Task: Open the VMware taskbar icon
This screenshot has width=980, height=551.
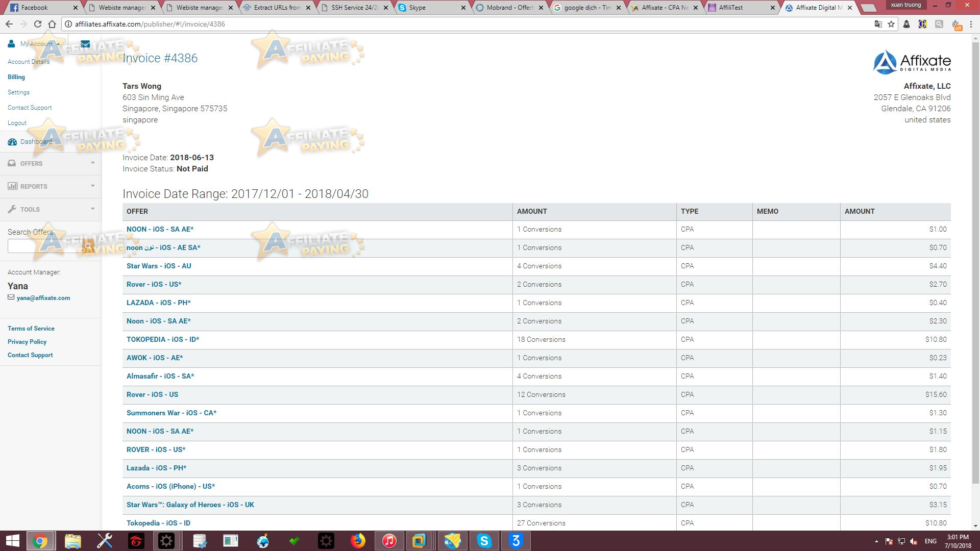Action: click(x=419, y=541)
